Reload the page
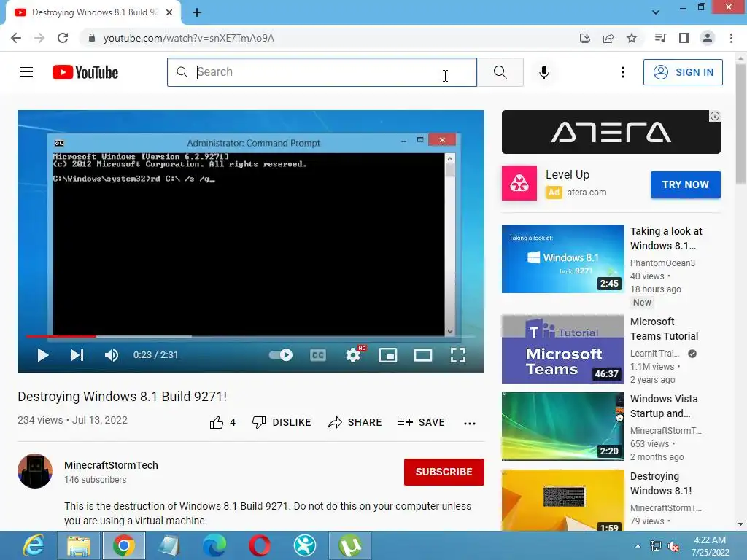Image resolution: width=747 pixels, height=560 pixels. click(x=63, y=38)
